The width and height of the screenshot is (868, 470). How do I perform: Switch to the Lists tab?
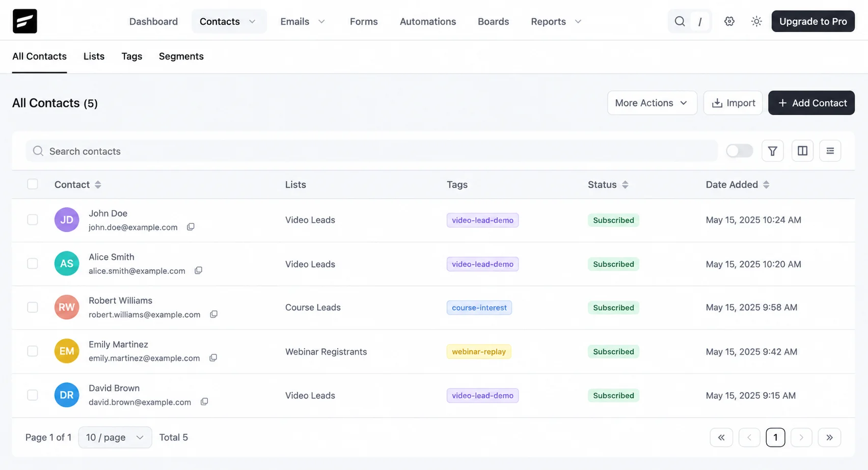[94, 57]
